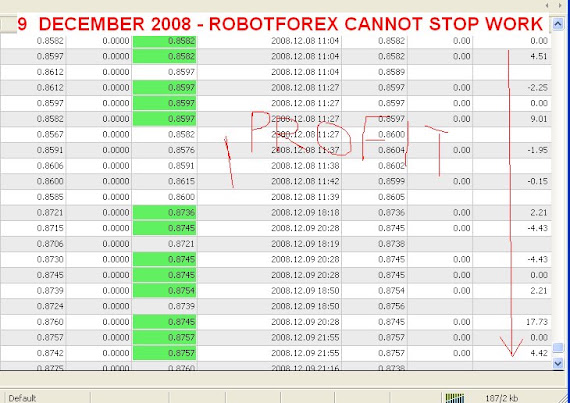Click the Default profile label in status bar
570x403 pixels.
[22, 398]
